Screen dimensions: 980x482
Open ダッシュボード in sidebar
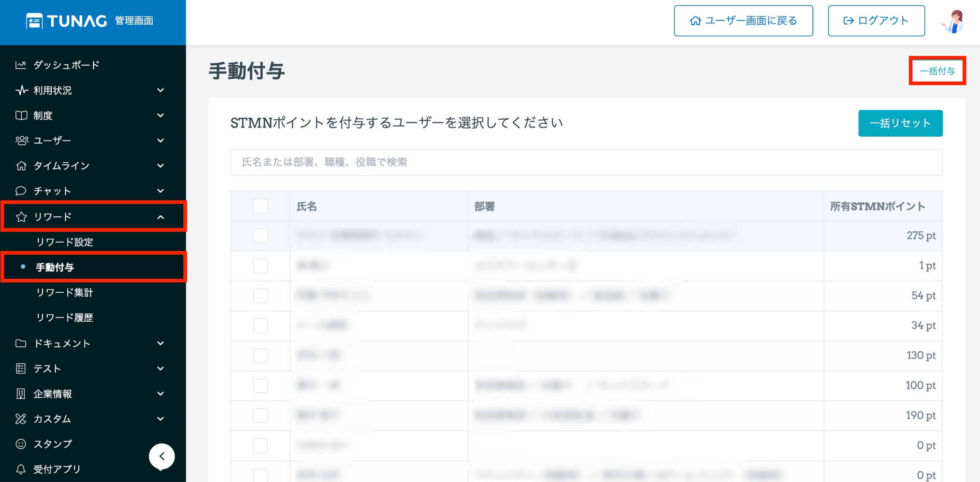[x=66, y=65]
